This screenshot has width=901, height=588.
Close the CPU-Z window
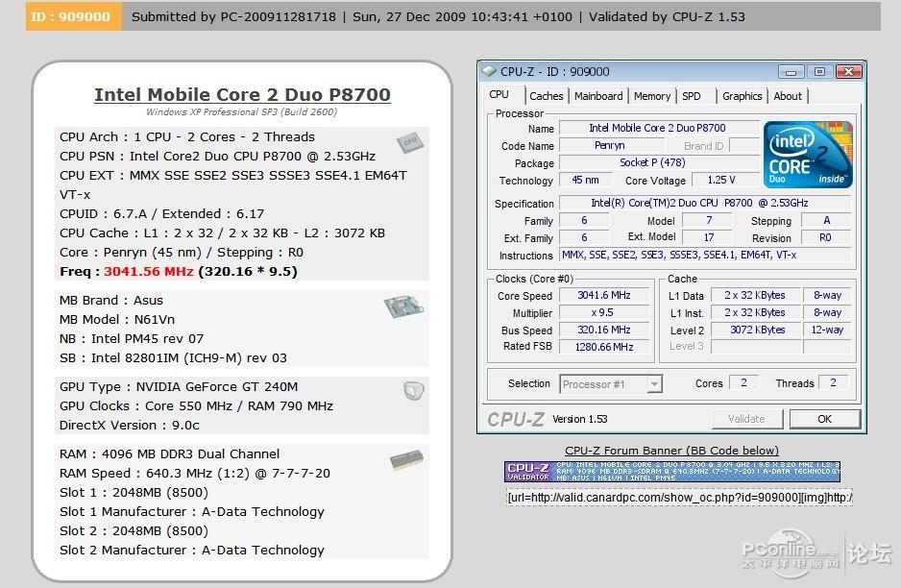[x=848, y=72]
